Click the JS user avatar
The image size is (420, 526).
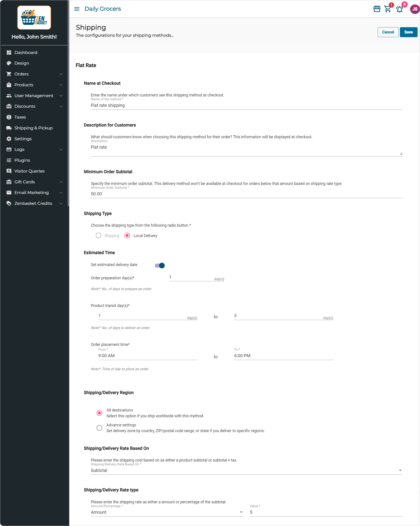click(x=414, y=9)
